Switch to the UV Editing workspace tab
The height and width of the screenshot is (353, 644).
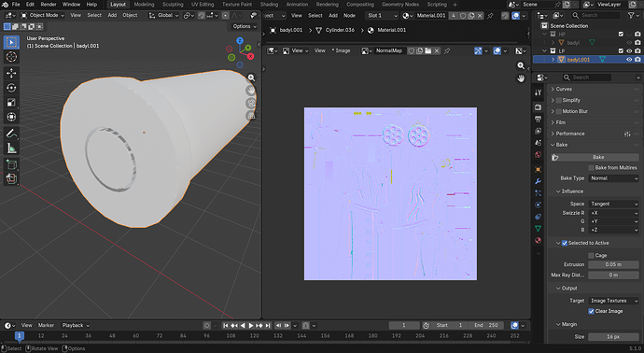click(203, 5)
